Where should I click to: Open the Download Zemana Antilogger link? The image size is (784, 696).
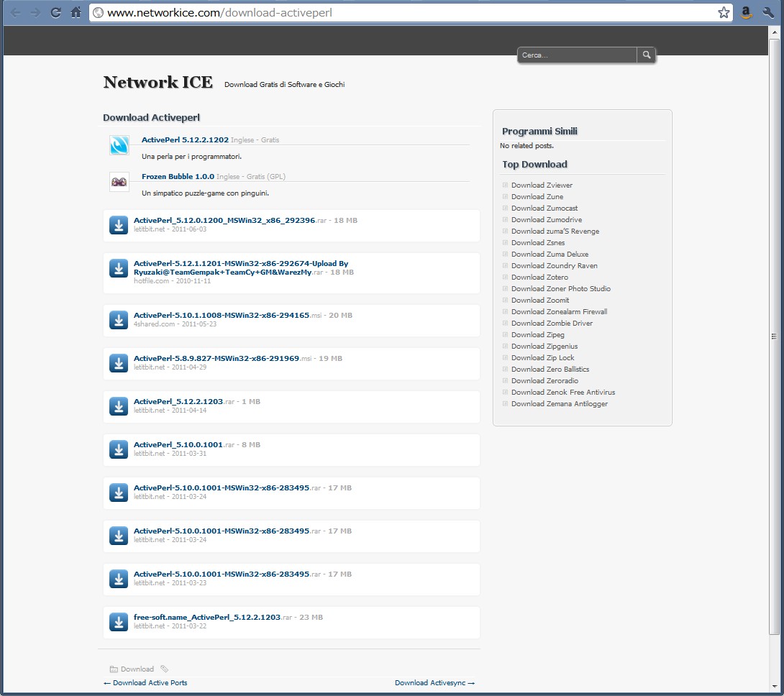point(560,403)
